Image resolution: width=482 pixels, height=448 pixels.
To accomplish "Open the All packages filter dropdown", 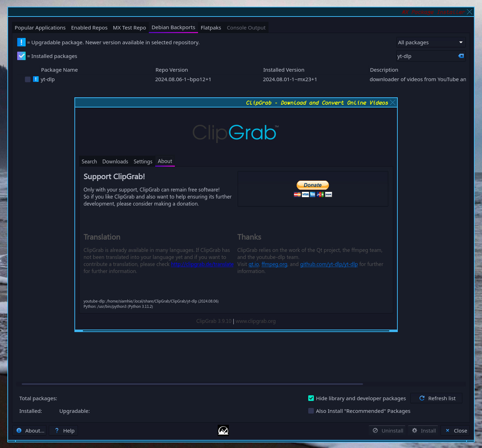I will coord(431,43).
